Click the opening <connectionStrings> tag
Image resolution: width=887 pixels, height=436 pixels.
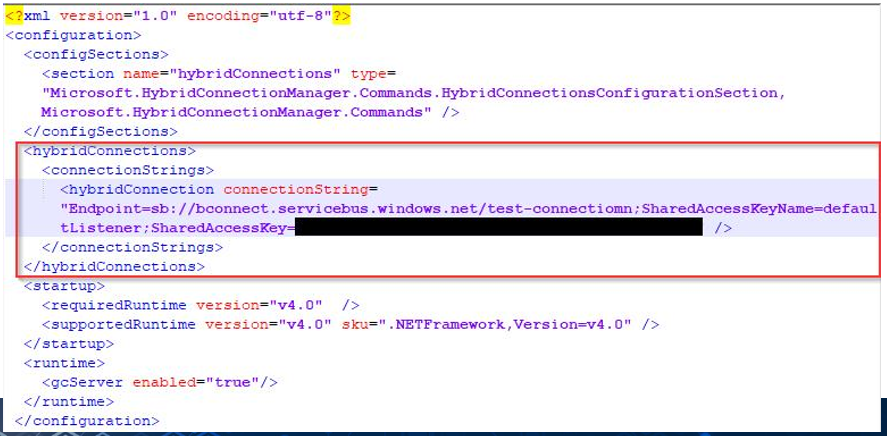click(x=128, y=170)
